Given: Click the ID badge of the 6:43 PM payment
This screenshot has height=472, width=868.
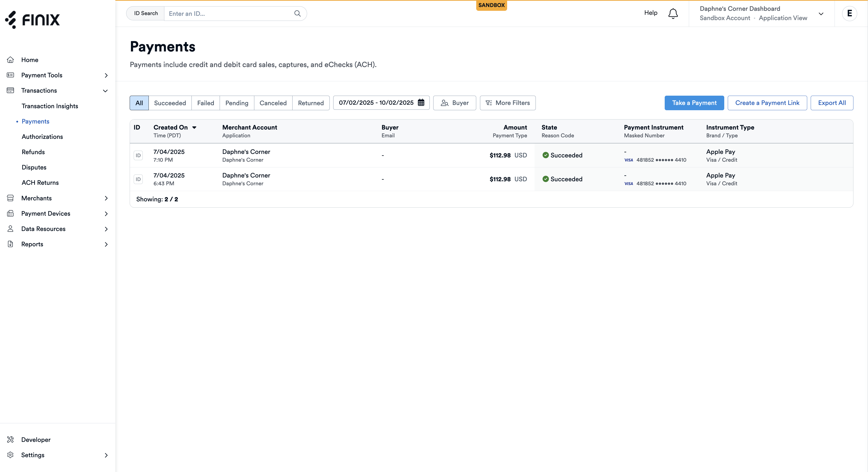Looking at the screenshot, I should click(138, 179).
